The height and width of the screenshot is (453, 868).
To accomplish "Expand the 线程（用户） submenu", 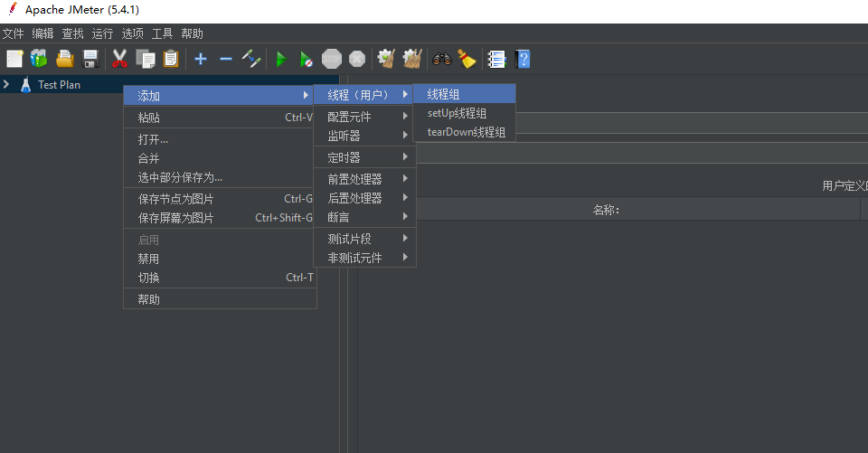I will click(x=363, y=95).
